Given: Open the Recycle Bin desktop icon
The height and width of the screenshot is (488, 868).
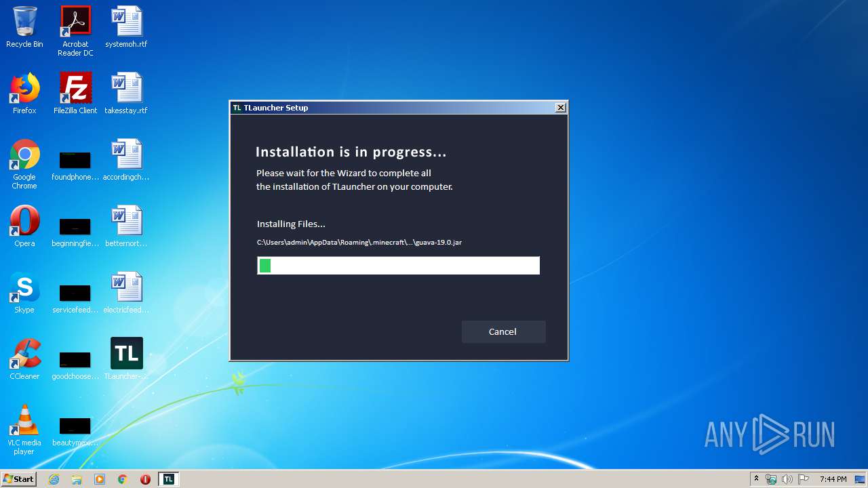Looking at the screenshot, I should [x=24, y=27].
